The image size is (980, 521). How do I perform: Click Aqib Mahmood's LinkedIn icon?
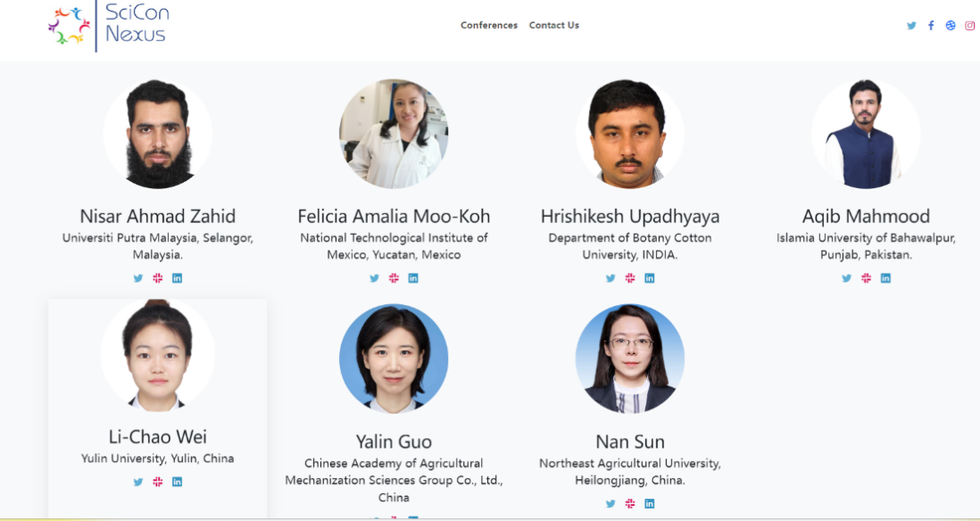pyautogui.click(x=885, y=278)
